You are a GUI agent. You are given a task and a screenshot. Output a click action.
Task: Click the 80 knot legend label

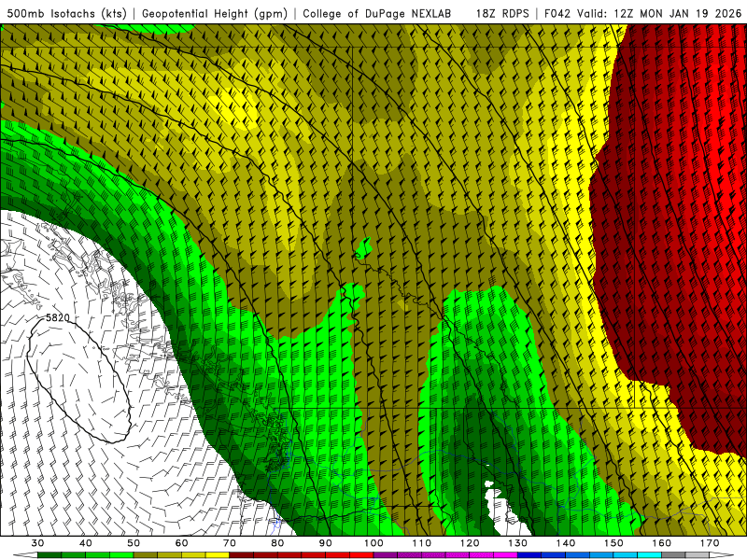[x=277, y=543]
